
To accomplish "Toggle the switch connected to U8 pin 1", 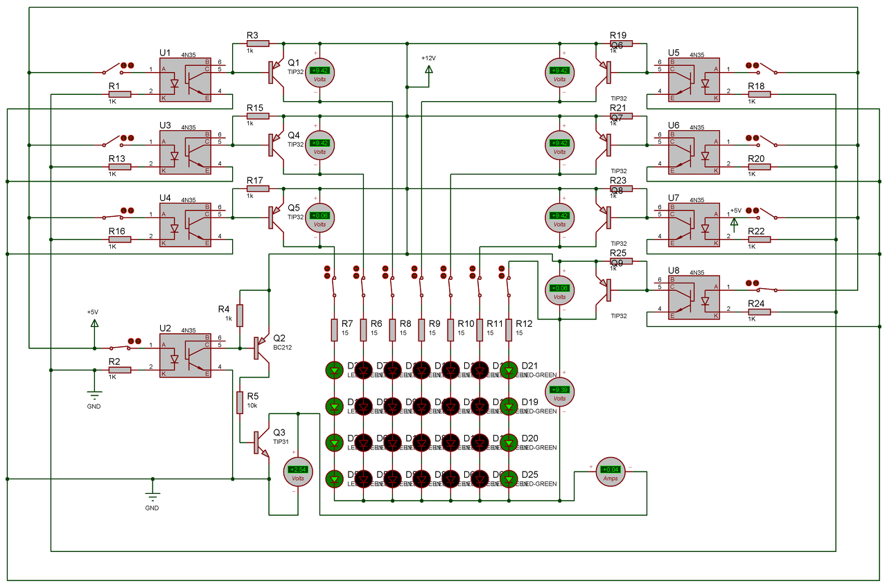I will point(762,286).
